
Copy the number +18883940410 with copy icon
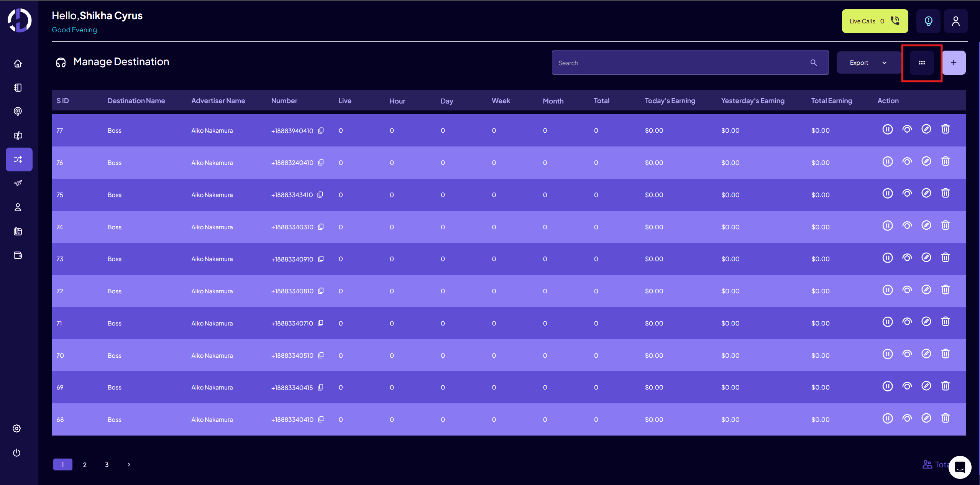click(x=321, y=130)
